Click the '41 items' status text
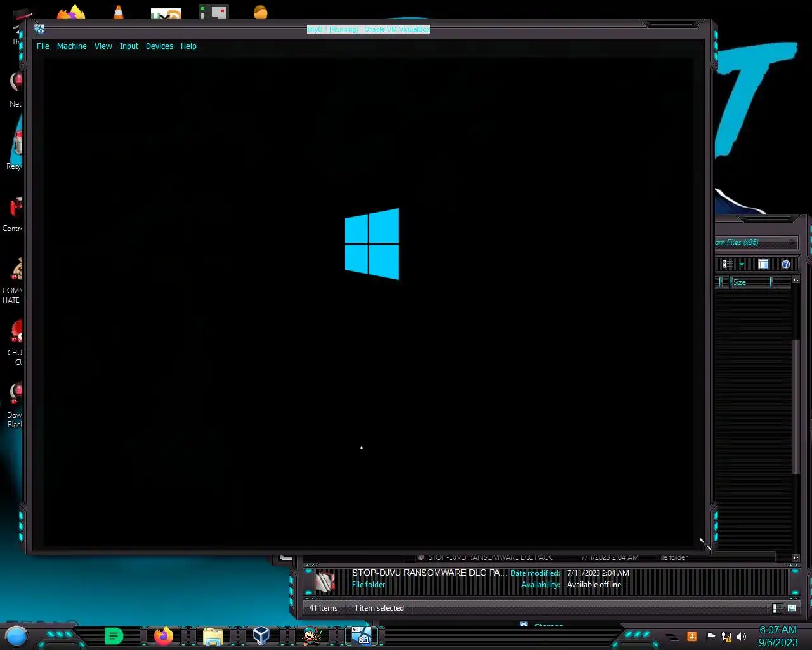This screenshot has width=812, height=650. point(324,608)
